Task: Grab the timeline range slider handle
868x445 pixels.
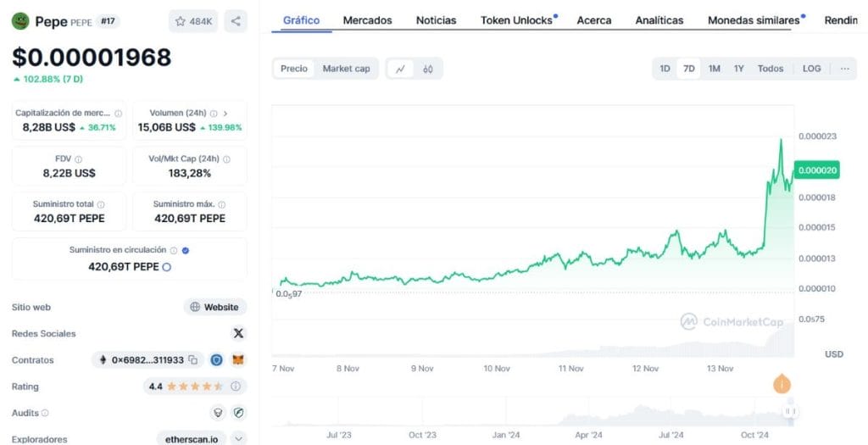Action: [x=790, y=411]
